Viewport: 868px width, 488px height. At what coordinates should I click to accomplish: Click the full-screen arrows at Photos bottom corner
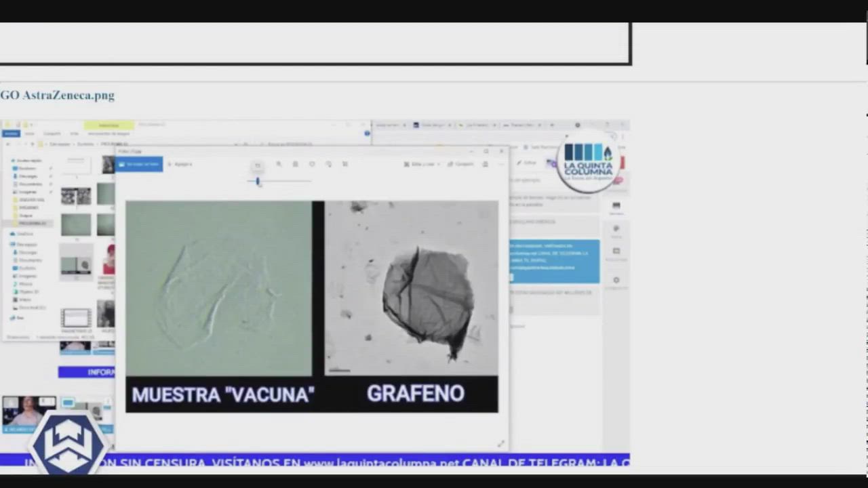[500, 443]
